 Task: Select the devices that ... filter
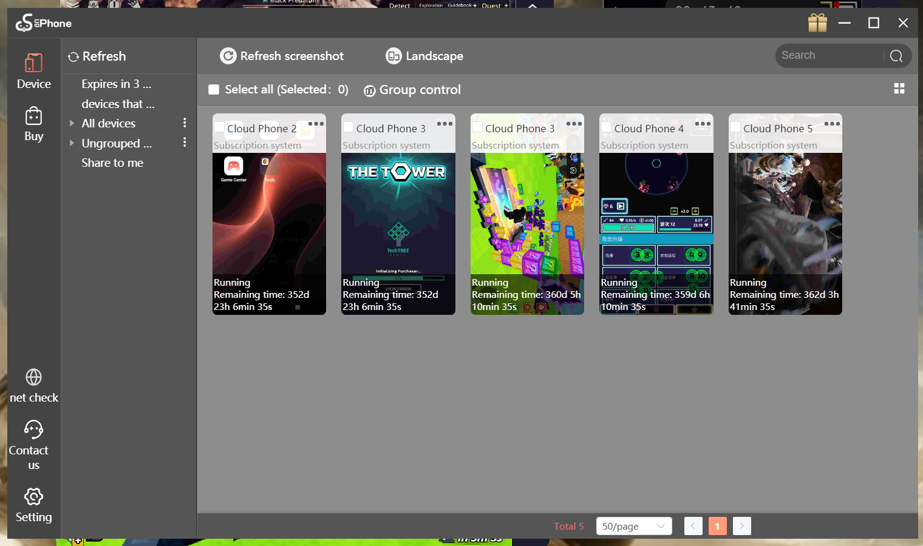point(118,104)
